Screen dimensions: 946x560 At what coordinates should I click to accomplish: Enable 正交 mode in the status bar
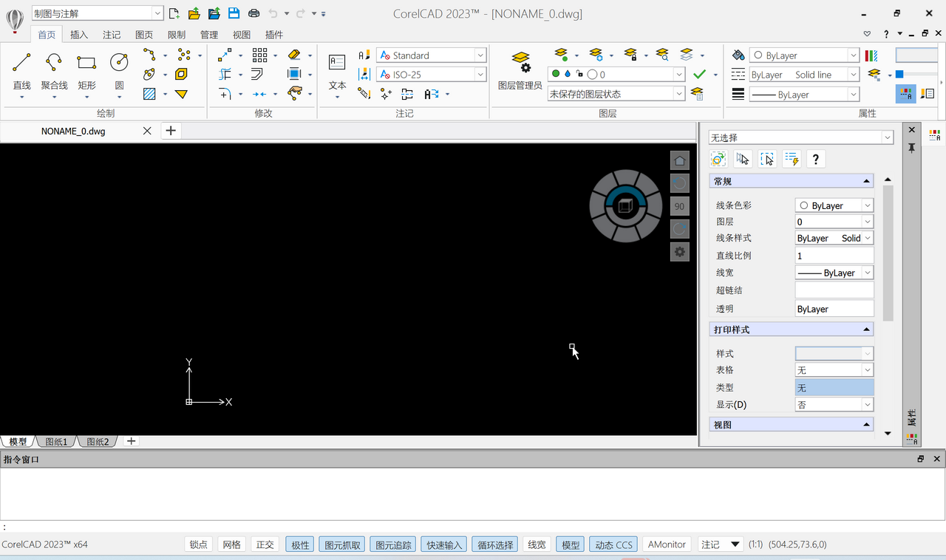tap(265, 544)
